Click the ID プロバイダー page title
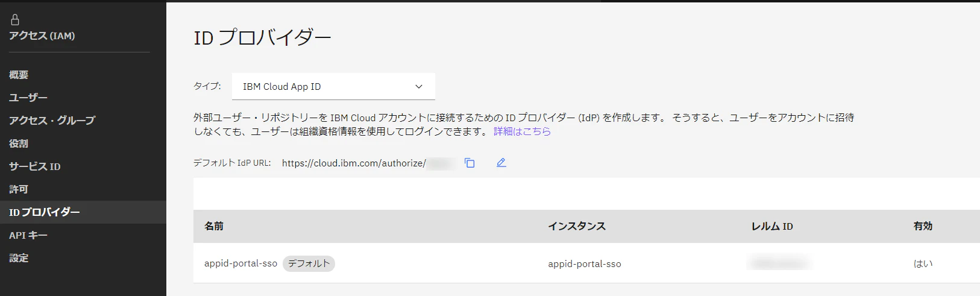 click(262, 38)
